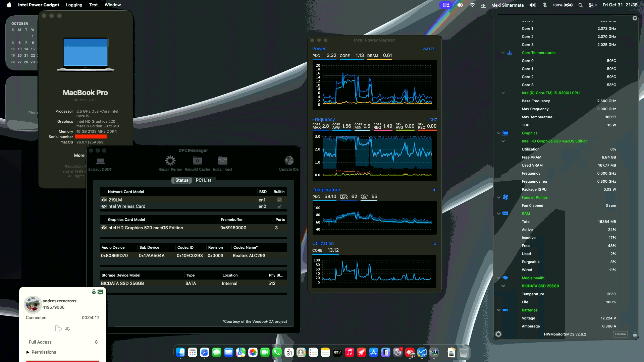Click the date and time in menu bar
The height and width of the screenshot is (362, 644).
620,5
